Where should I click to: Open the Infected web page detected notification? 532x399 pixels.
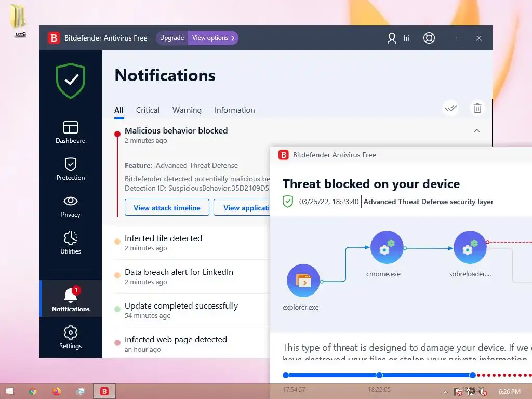pyautogui.click(x=192, y=344)
